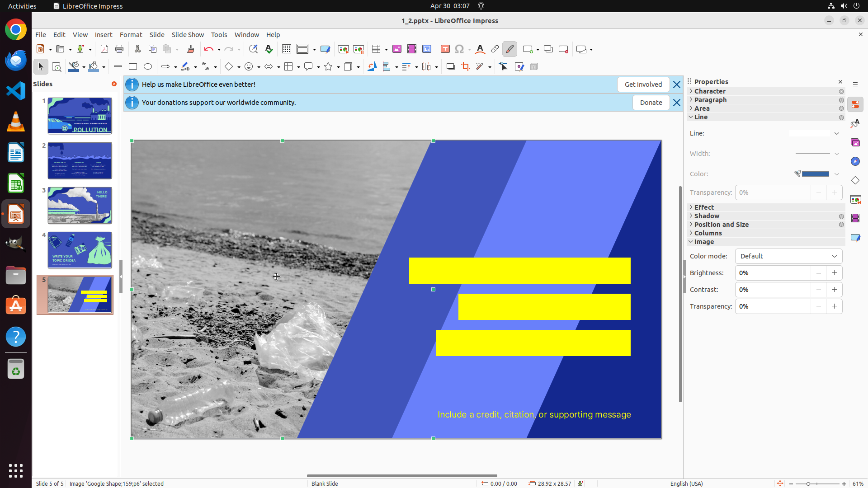This screenshot has height=488, width=868.
Task: Click the Copy icon
Action: pyautogui.click(x=152, y=49)
